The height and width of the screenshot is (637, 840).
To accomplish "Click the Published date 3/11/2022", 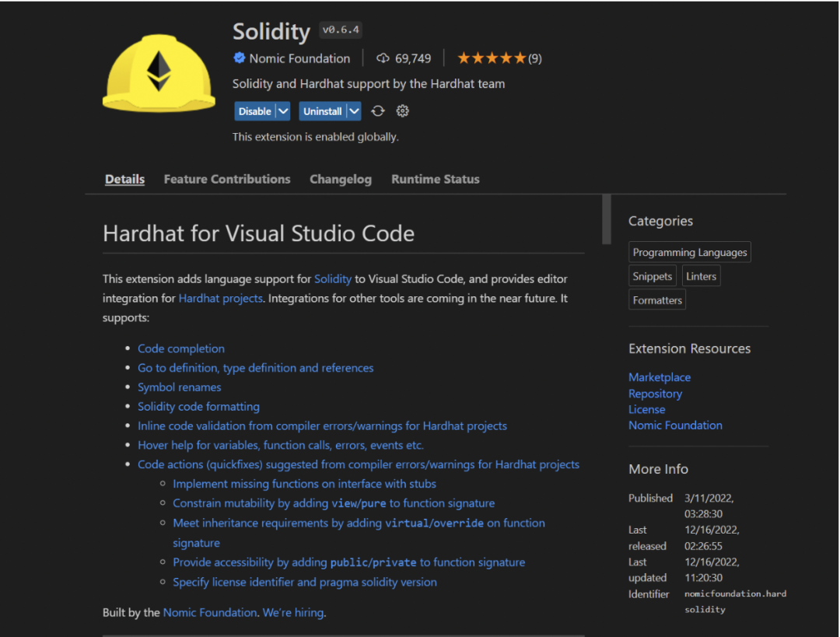I will click(709, 499).
